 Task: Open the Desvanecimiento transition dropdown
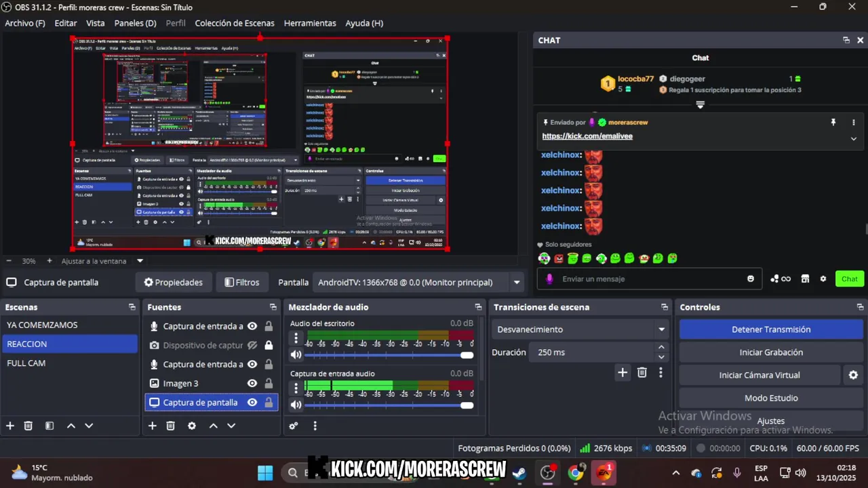(579, 329)
